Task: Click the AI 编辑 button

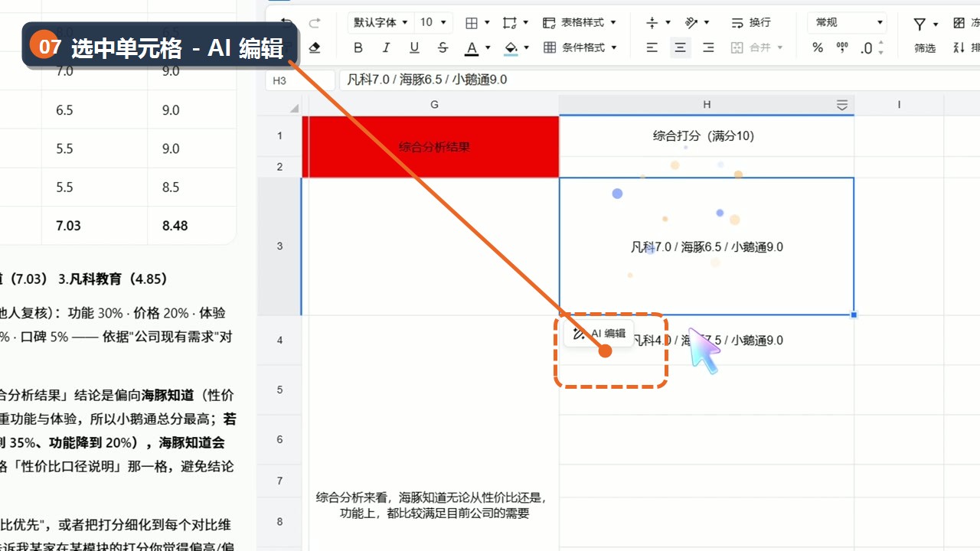Action: [599, 334]
